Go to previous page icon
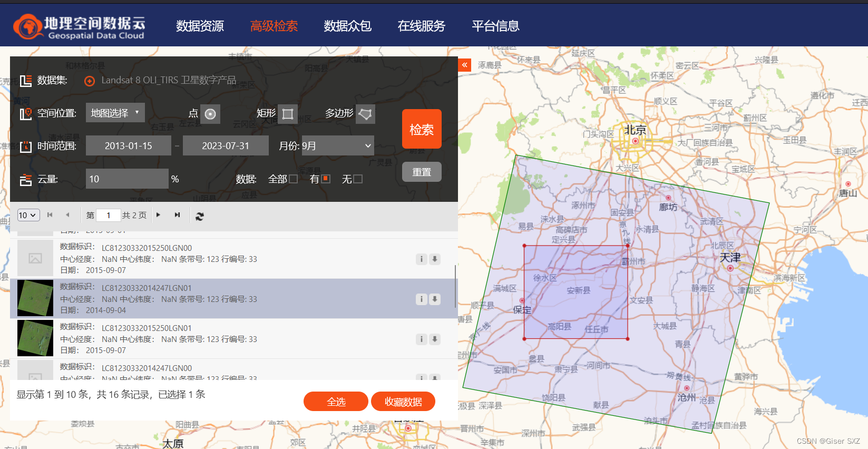Image resolution: width=868 pixels, height=449 pixels. (x=67, y=215)
